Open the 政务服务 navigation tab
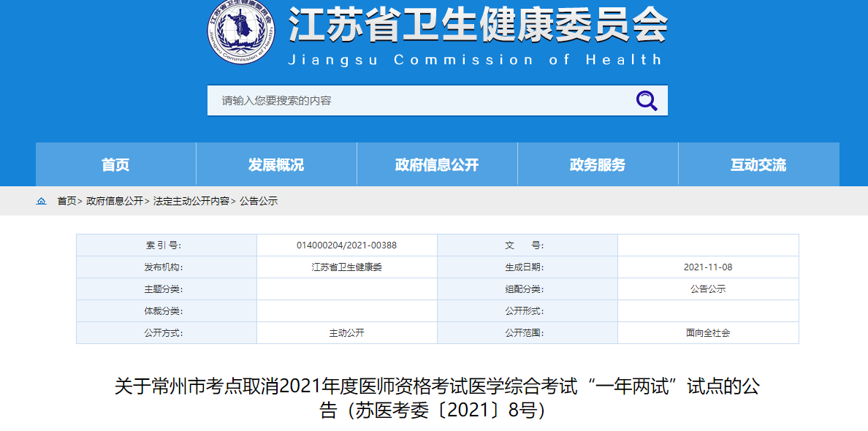The image size is (868, 431). click(598, 164)
